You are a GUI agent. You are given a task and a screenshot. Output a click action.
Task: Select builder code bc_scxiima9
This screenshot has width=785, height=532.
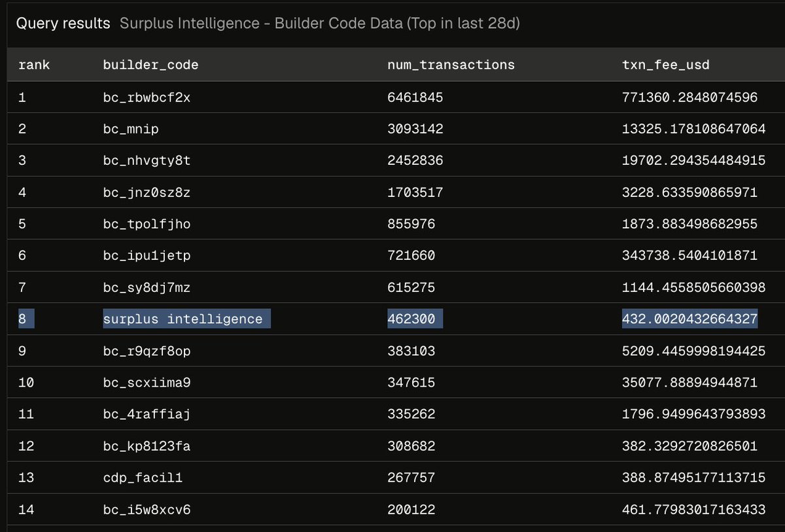point(147,382)
